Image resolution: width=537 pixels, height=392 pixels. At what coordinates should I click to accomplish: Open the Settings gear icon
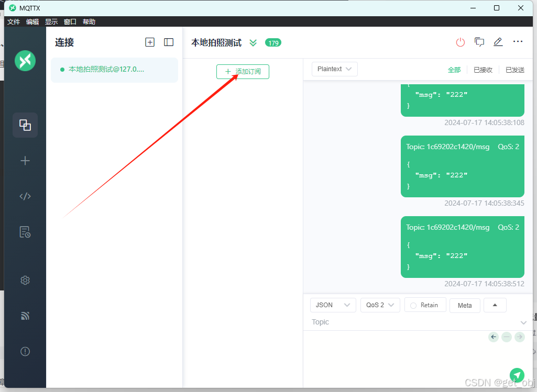pyautogui.click(x=25, y=280)
